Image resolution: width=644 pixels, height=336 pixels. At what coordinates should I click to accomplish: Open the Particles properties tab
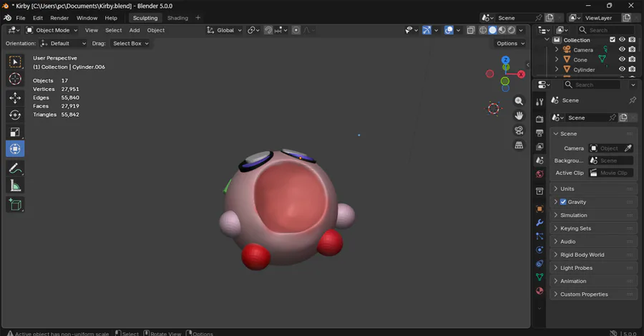tap(540, 236)
